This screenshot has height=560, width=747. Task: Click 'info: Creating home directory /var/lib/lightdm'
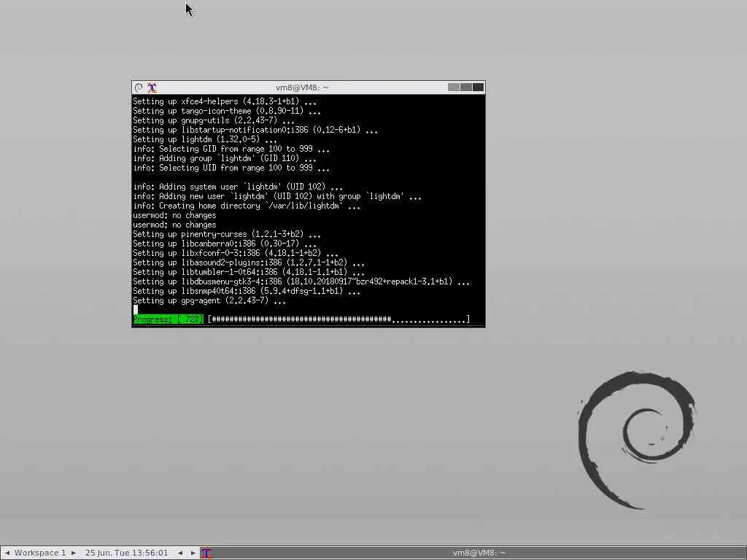pyautogui.click(x=247, y=206)
